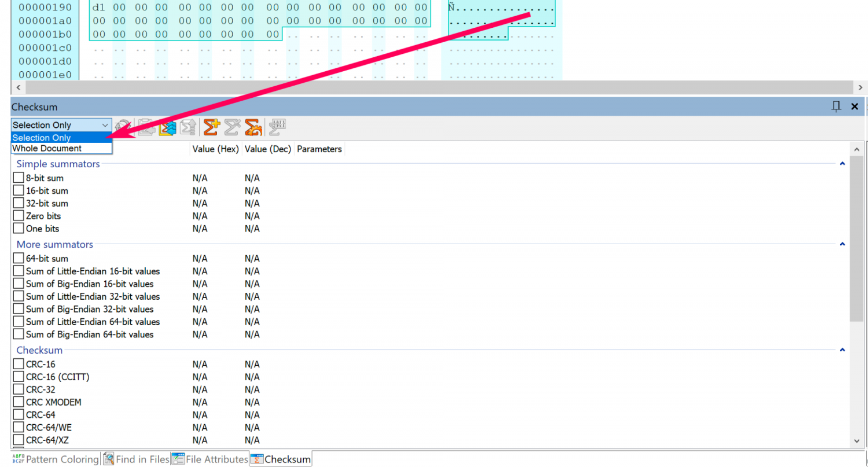Viewport: 868px width, 467px height.
Task: Click the Parameters column header
Action: 319,149
